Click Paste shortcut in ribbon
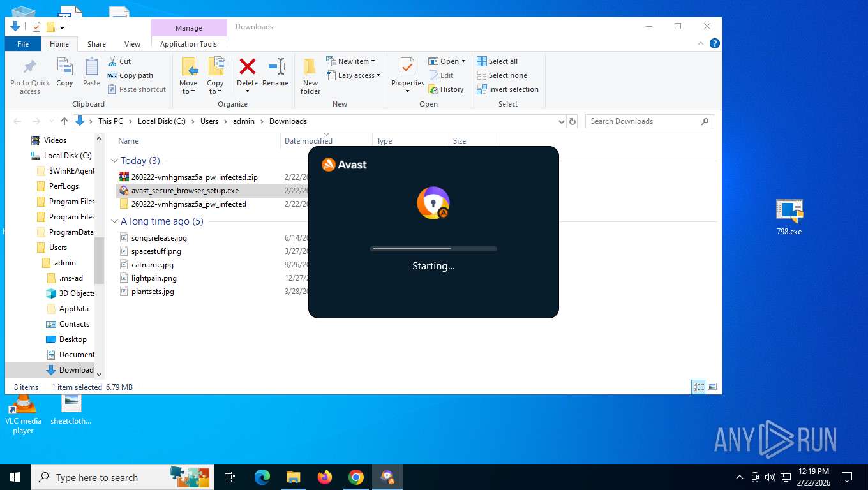Image resolution: width=868 pixels, height=490 pixels. click(x=137, y=89)
